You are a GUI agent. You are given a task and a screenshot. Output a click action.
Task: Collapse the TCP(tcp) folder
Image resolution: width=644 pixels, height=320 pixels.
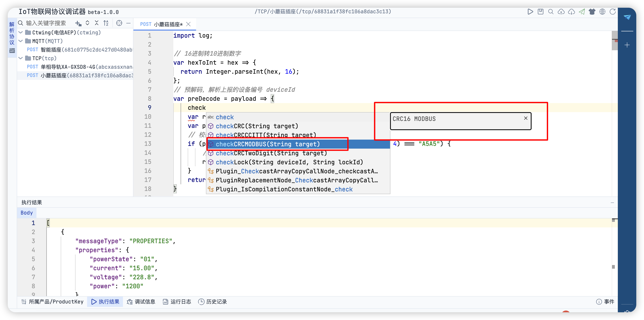tap(21, 58)
